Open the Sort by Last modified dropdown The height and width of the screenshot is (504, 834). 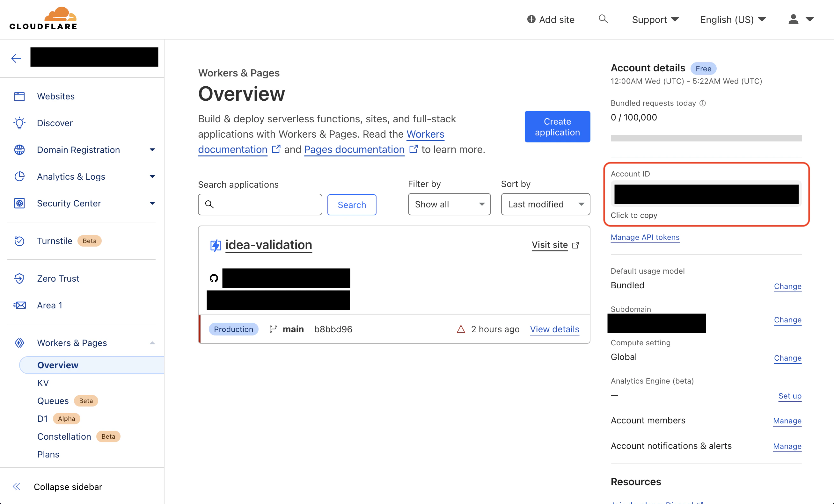pos(545,204)
